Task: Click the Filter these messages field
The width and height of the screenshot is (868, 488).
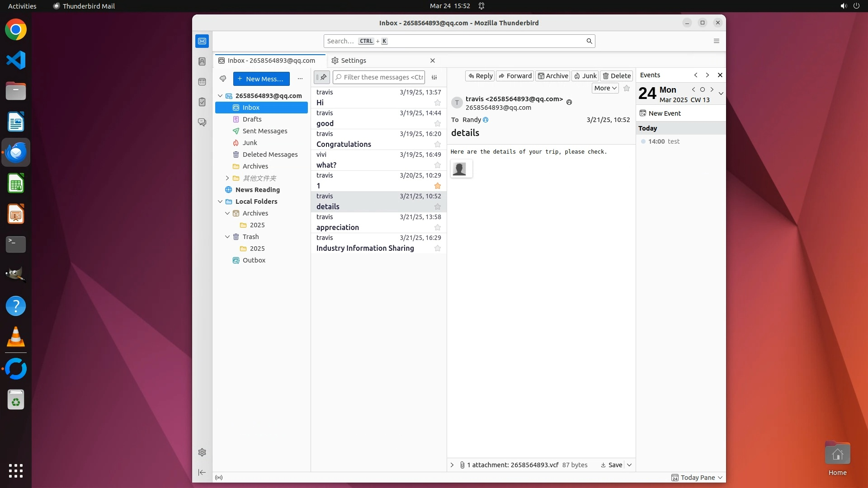Action: [382, 77]
